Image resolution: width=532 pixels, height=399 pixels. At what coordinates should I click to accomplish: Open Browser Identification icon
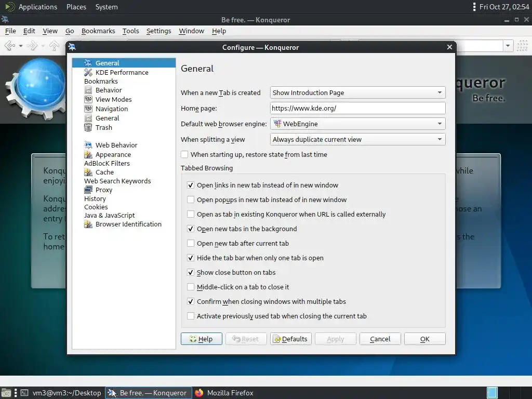(88, 224)
